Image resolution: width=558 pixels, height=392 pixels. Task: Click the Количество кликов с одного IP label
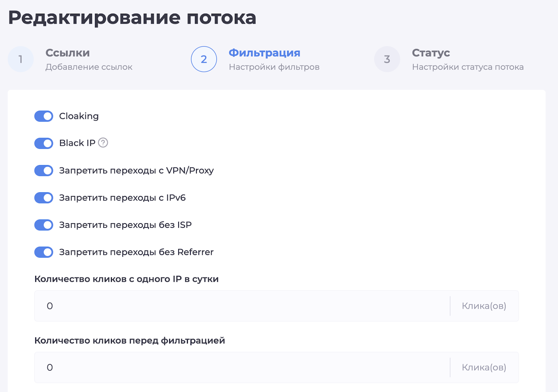127,279
